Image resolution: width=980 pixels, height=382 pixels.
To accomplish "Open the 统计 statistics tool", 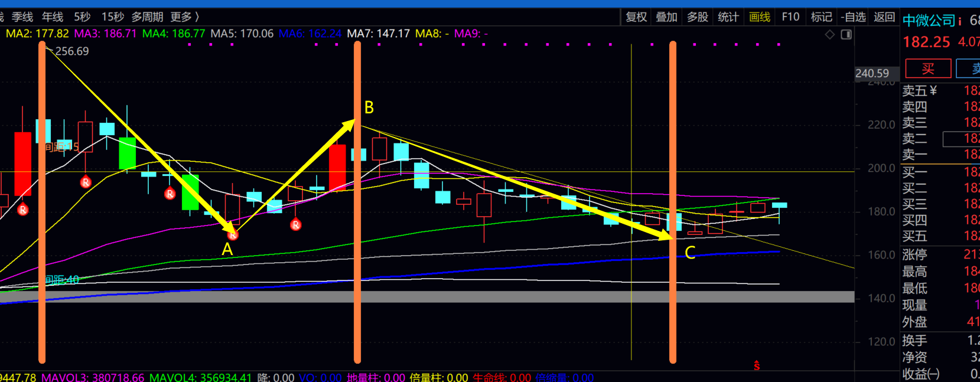I will pyautogui.click(x=728, y=17).
